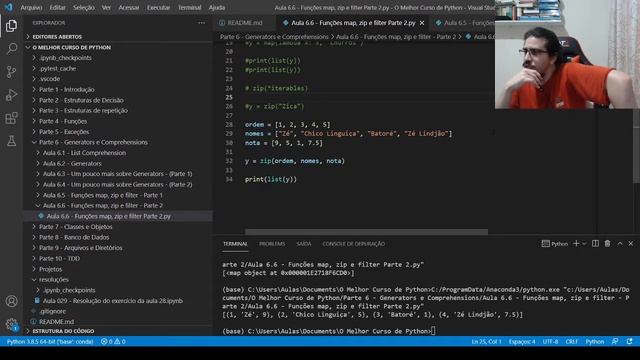Create a new terminal with plus icon

tap(576, 244)
